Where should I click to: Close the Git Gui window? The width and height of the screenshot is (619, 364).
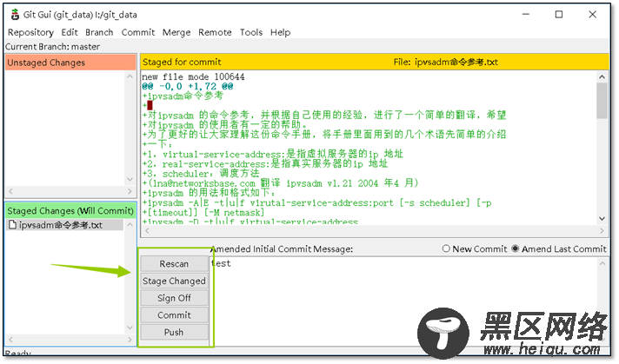(593, 14)
